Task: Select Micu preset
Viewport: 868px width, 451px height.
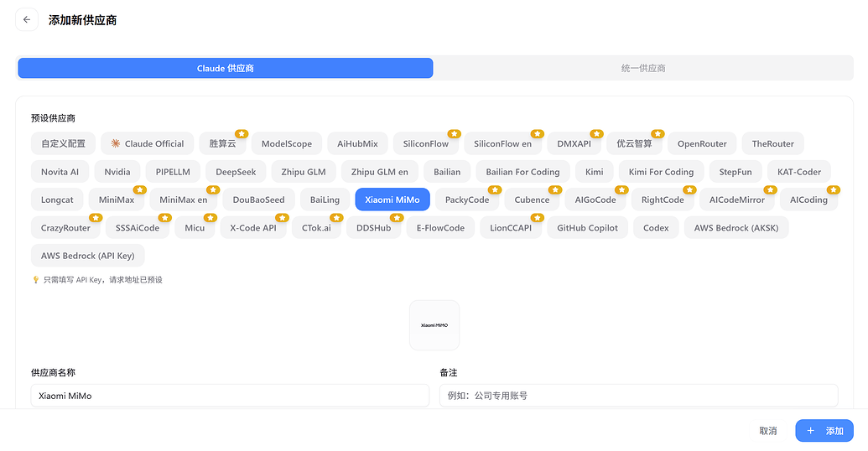Action: pos(195,228)
